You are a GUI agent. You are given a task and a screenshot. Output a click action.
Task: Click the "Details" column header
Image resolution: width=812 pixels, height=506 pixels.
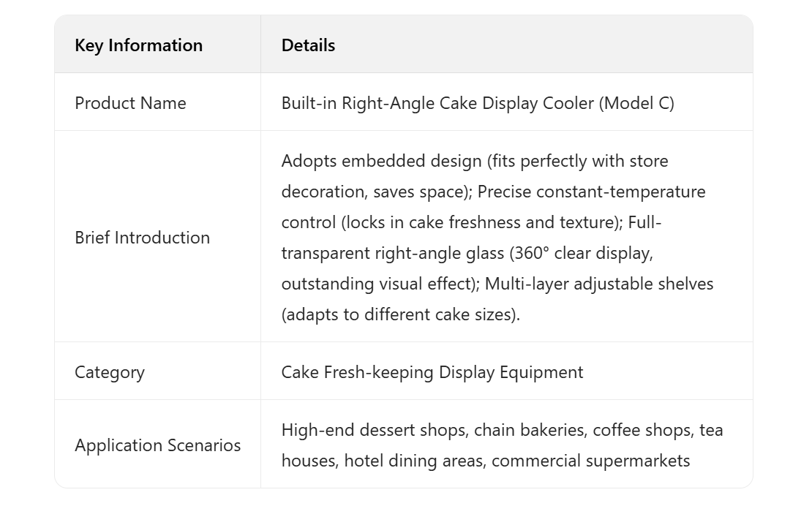point(308,45)
